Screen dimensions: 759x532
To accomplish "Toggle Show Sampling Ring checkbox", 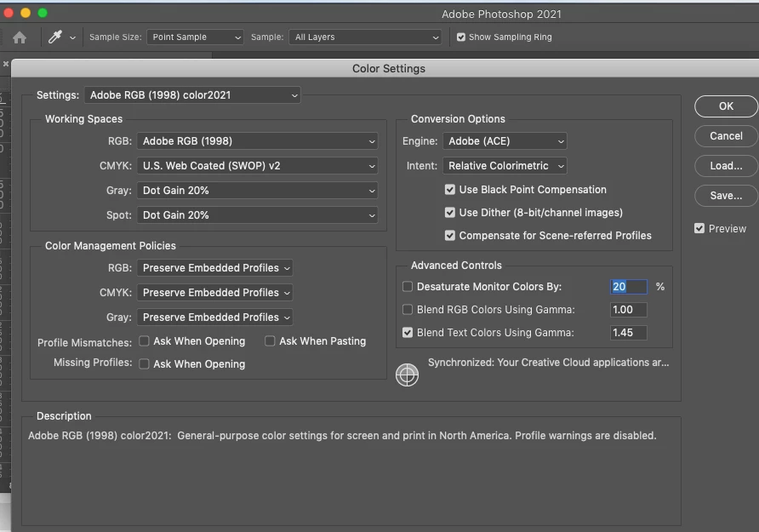I will (461, 37).
